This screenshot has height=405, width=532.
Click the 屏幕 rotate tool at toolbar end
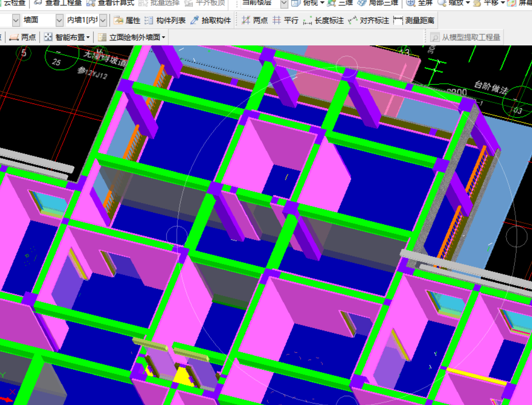[519, 3]
